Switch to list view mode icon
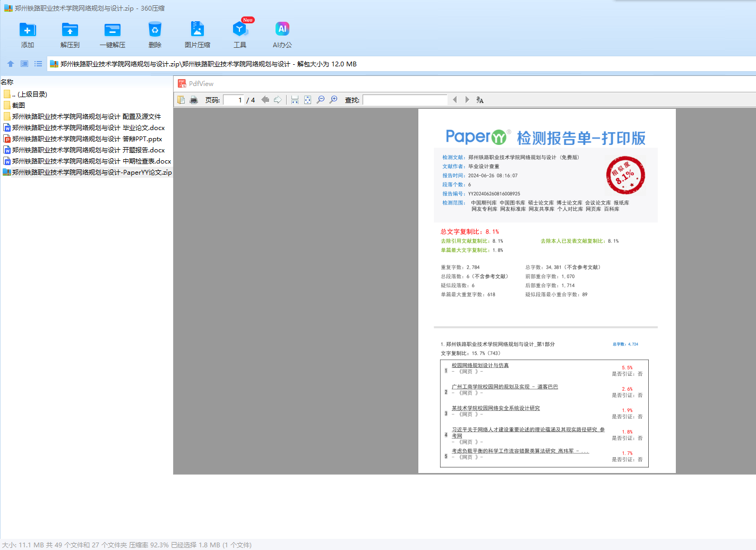Viewport: 756px width, 550px height. click(38, 64)
